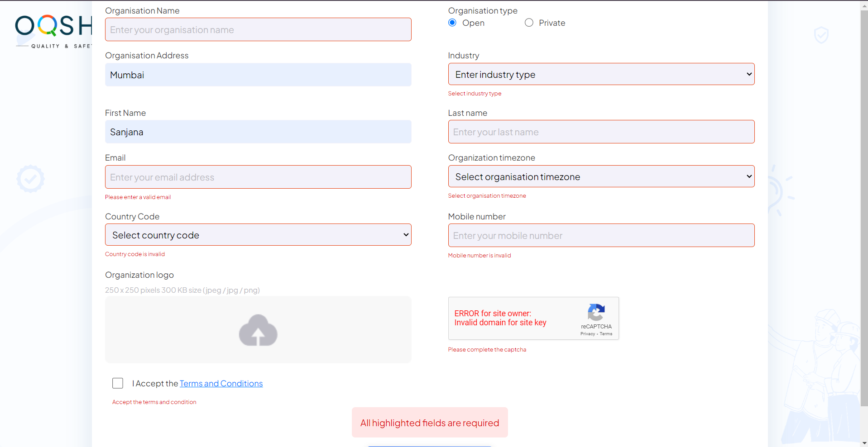
Task: Open the Terms and Conditions link
Action: 221,384
